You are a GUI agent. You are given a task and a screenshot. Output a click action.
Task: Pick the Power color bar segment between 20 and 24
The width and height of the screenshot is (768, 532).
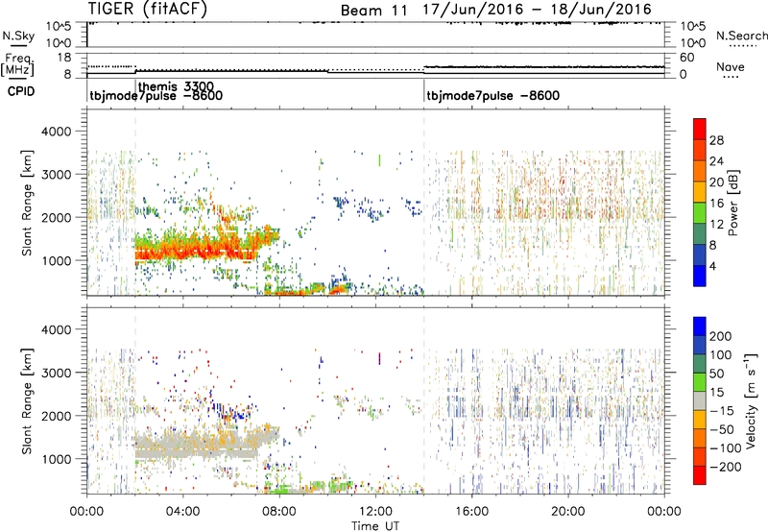click(x=700, y=171)
